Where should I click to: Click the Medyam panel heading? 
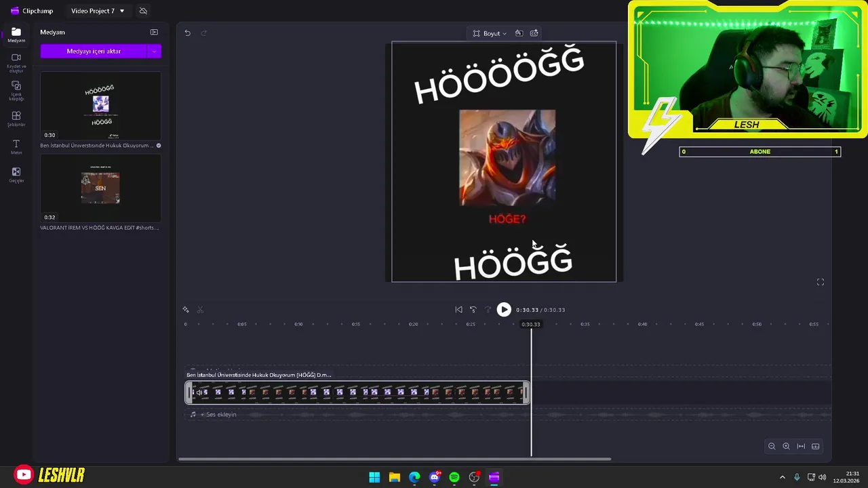tap(52, 32)
